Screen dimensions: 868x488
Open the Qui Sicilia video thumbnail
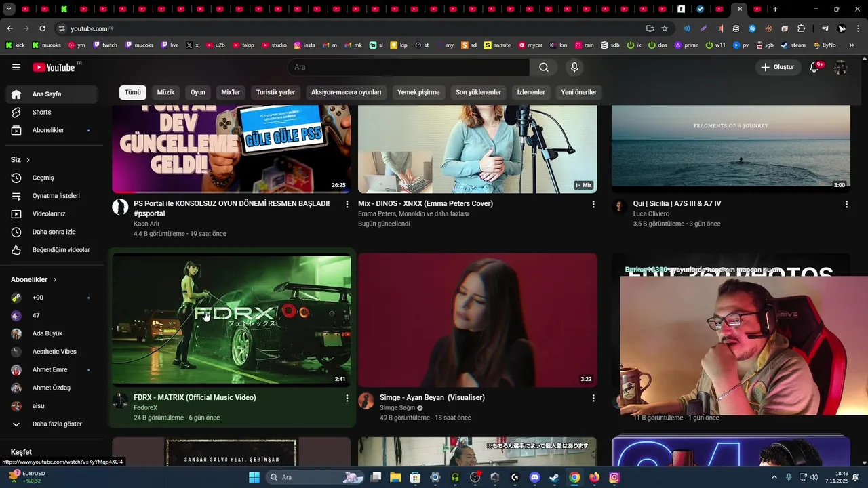[731, 149]
